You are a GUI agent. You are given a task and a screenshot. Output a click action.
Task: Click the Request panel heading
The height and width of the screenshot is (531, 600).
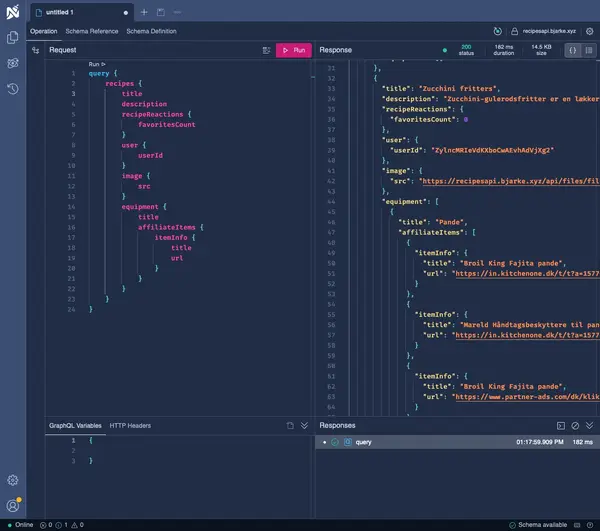63,50
